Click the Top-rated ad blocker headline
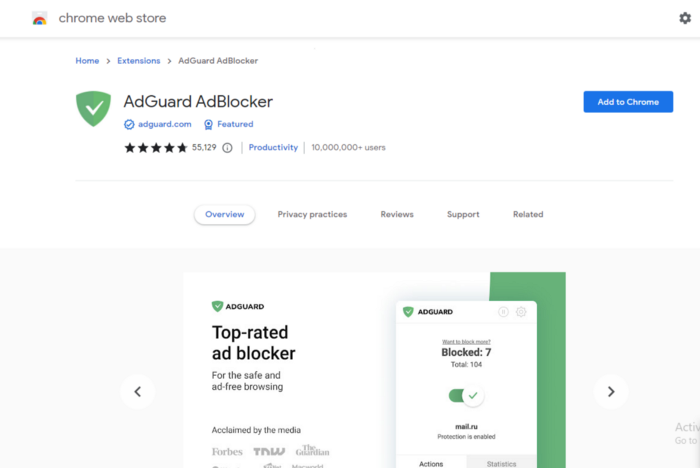The image size is (700, 468). 254,343
